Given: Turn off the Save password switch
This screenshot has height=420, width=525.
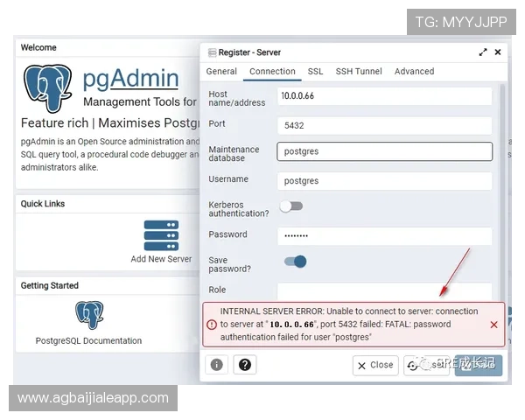Looking at the screenshot, I should (295, 261).
